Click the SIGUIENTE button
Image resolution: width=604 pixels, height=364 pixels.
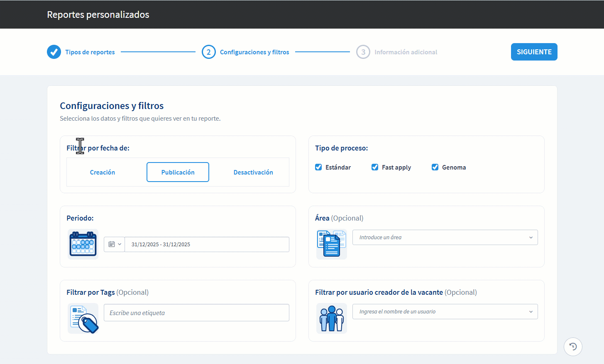(534, 51)
